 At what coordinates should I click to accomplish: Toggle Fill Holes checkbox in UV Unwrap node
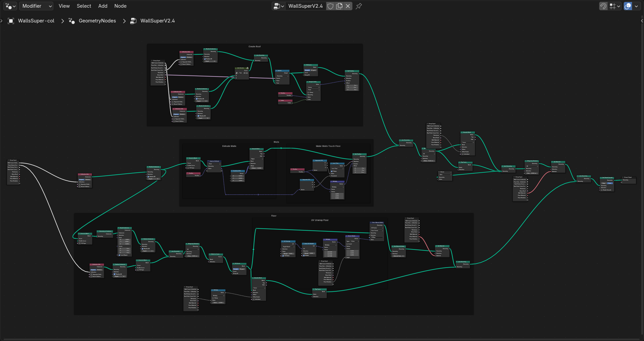283,256
